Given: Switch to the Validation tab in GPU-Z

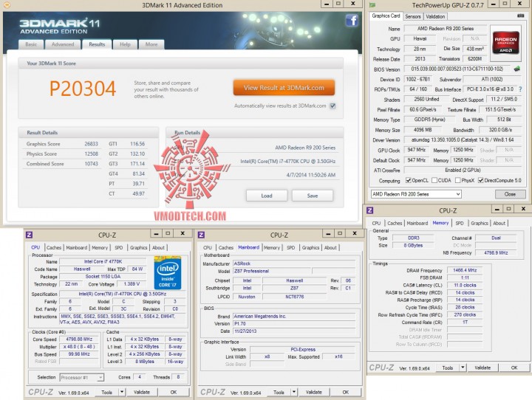Looking at the screenshot, I should pos(435,16).
